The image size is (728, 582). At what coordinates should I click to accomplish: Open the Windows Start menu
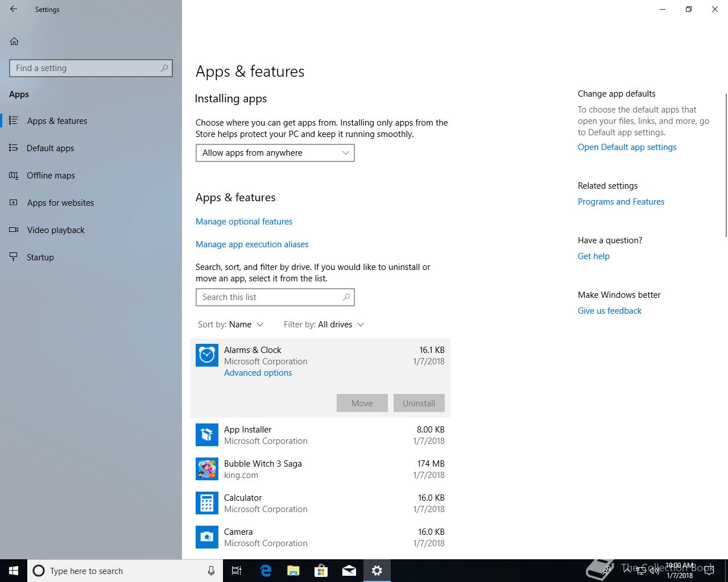click(14, 571)
